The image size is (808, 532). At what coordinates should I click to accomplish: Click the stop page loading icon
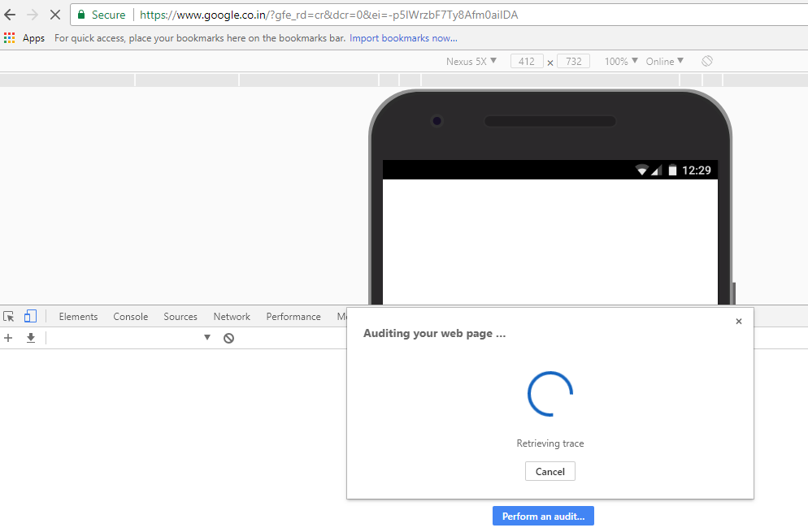(x=54, y=14)
